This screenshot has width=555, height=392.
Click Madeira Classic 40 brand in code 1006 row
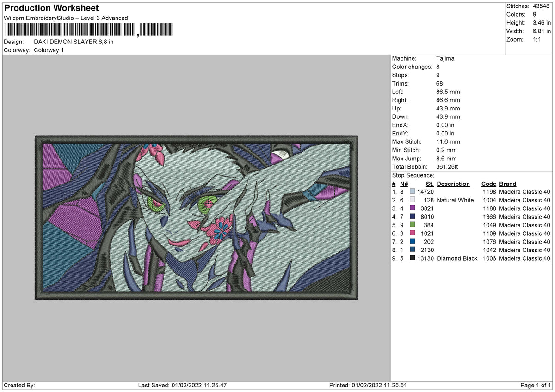tap(525, 258)
